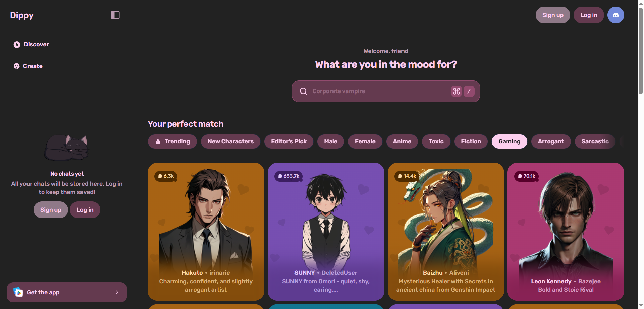Select the Editor's Pick tab
This screenshot has height=309, width=644.
point(289,141)
